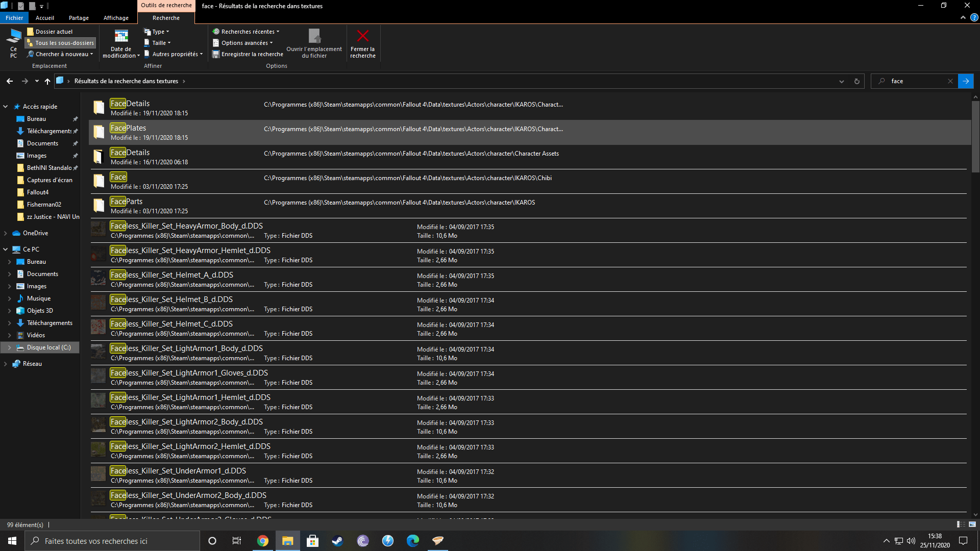Collapse the Accès rapide section

(6, 107)
